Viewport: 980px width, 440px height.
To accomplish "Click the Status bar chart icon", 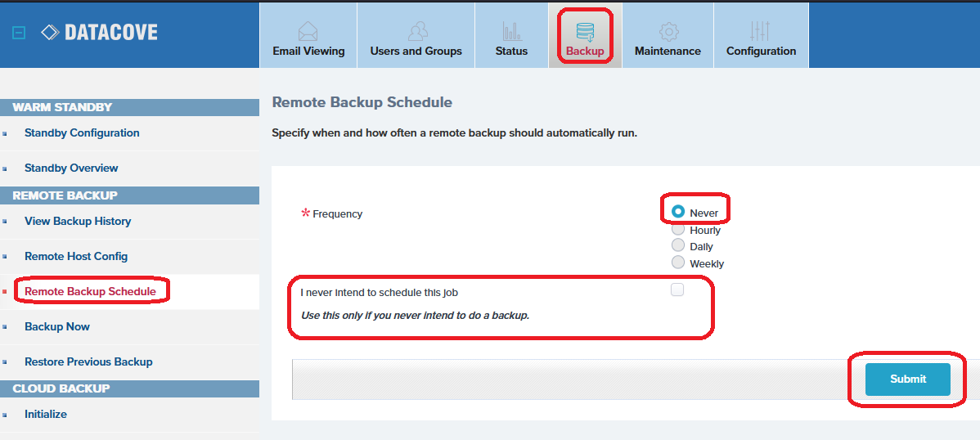I will [511, 31].
